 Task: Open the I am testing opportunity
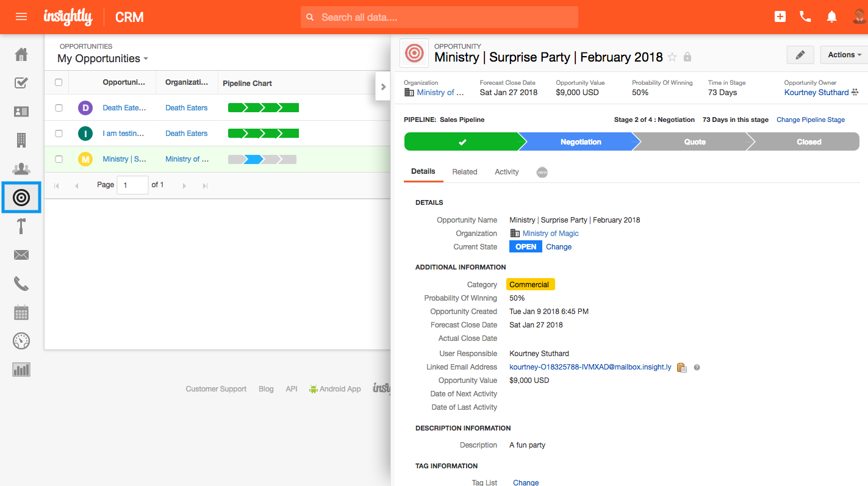click(x=124, y=134)
